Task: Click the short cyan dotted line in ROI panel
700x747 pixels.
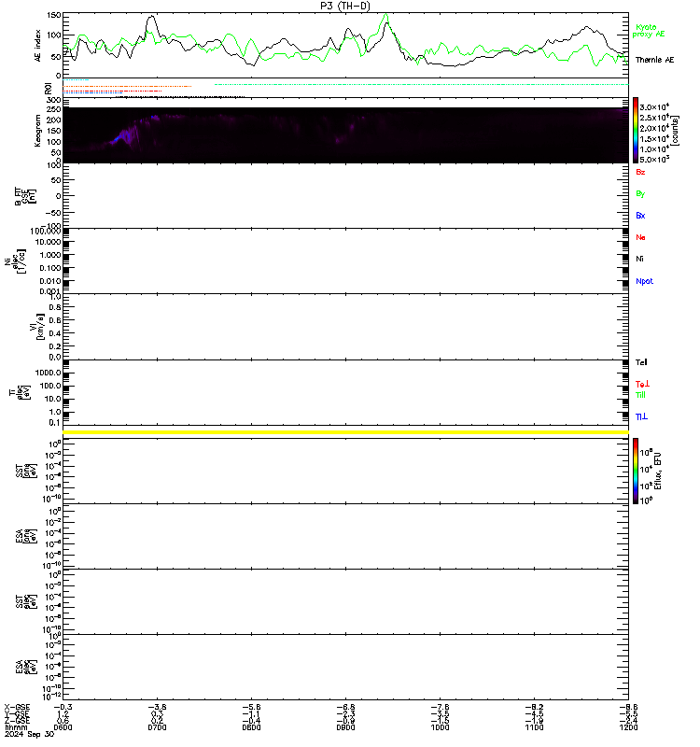Action: 77,80
